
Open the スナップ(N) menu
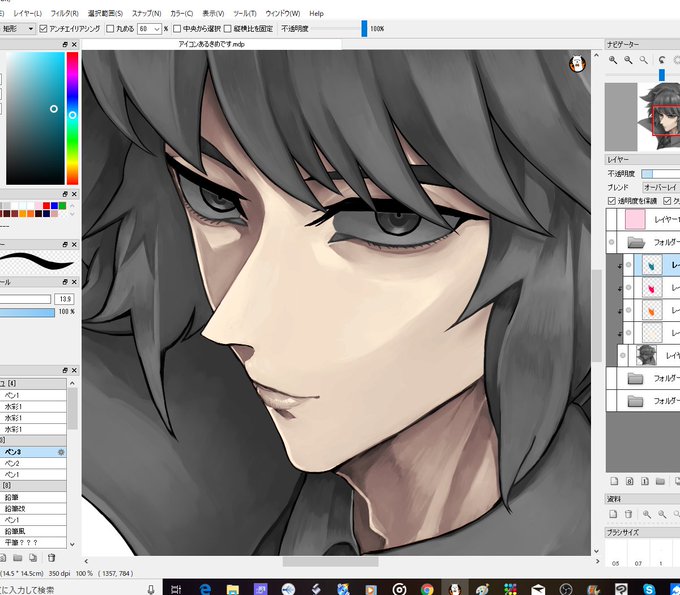147,13
